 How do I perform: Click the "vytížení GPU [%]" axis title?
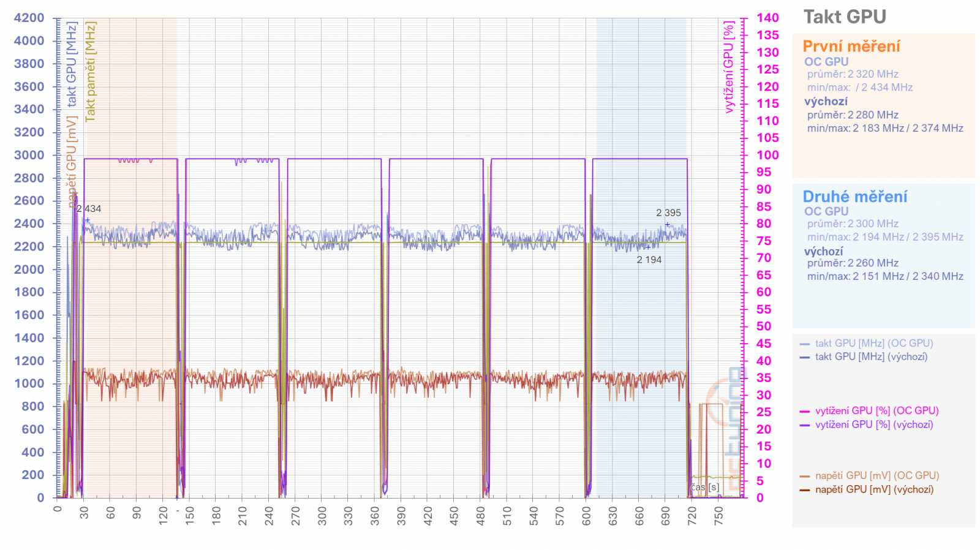[x=729, y=67]
